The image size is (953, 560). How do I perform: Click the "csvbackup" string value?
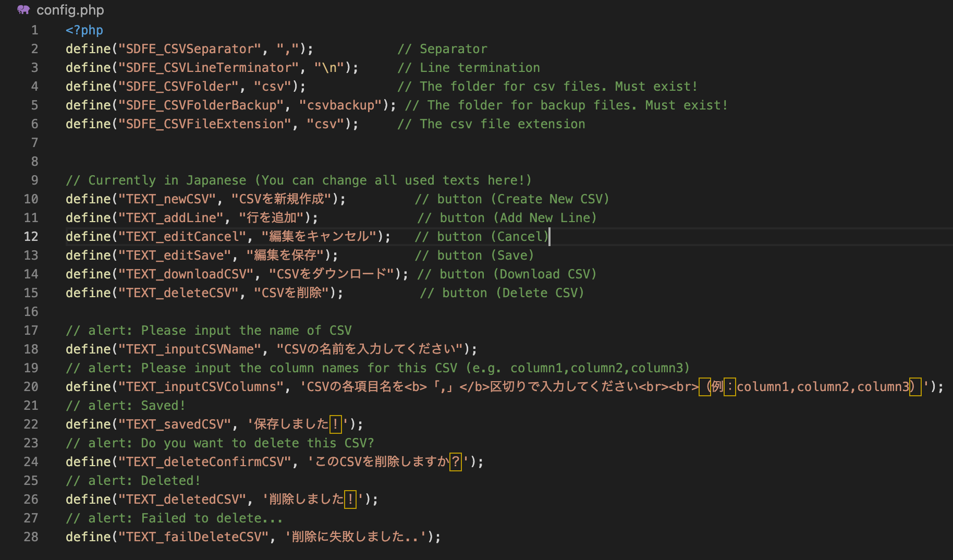[340, 105]
